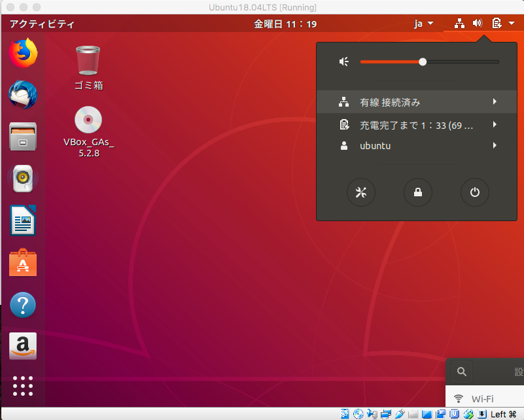Click VirtualBox display status icon

coord(427,414)
